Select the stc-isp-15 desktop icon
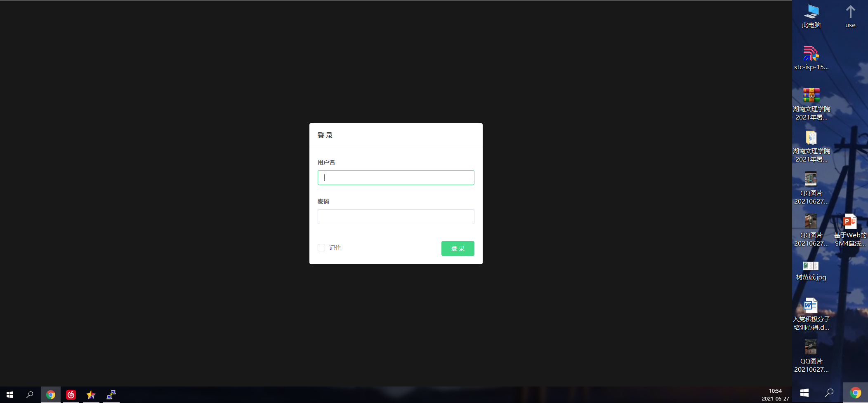The width and height of the screenshot is (868, 403). [x=811, y=58]
